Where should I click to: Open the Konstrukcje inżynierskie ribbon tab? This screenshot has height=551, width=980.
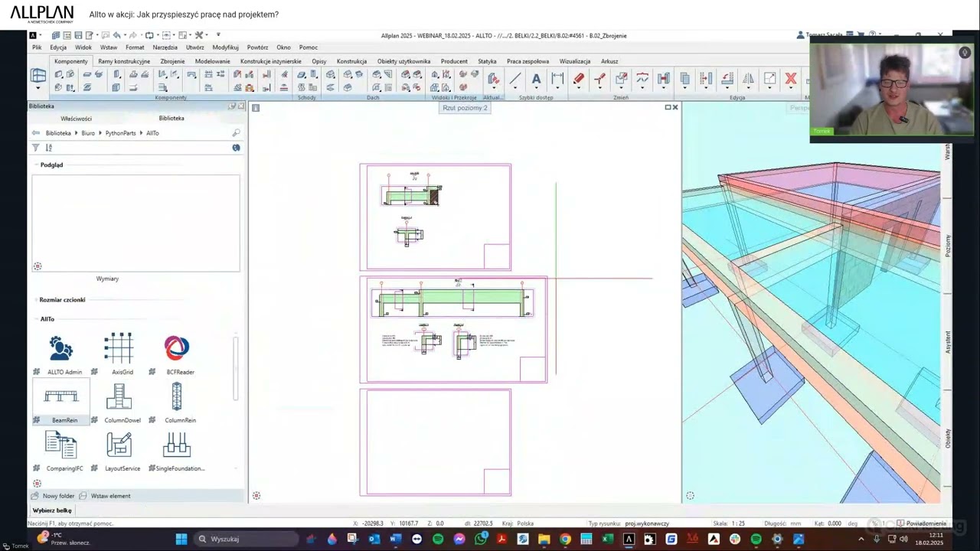click(x=271, y=61)
